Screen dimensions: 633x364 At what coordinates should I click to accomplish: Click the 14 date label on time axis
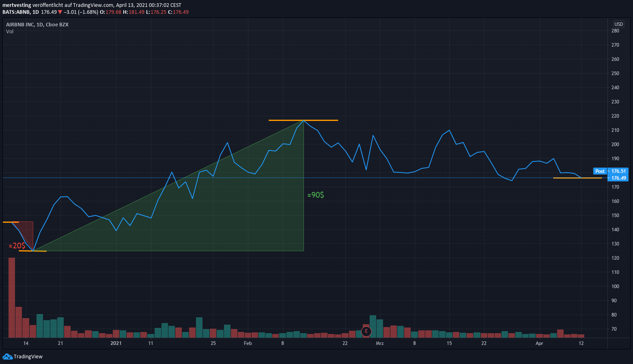tap(26, 343)
